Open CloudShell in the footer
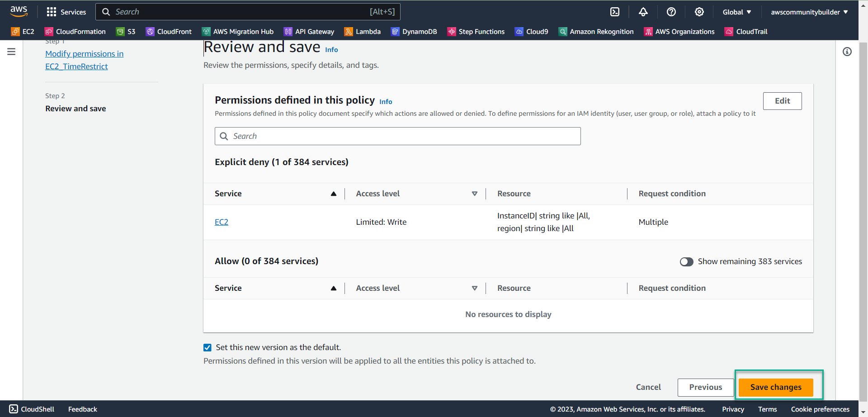Image resolution: width=868 pixels, height=417 pixels. click(x=32, y=409)
